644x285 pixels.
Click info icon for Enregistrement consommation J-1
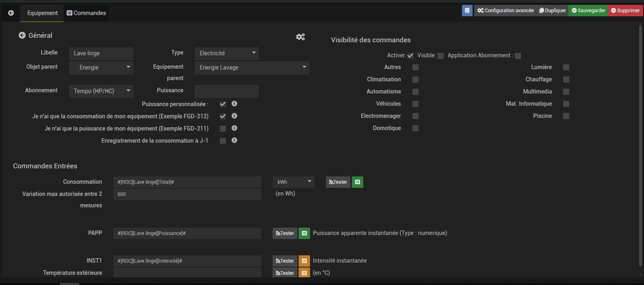coord(234,140)
